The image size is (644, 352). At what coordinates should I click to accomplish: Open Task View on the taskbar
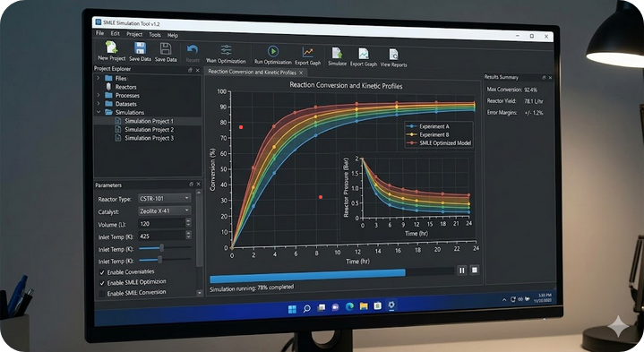[322, 307]
